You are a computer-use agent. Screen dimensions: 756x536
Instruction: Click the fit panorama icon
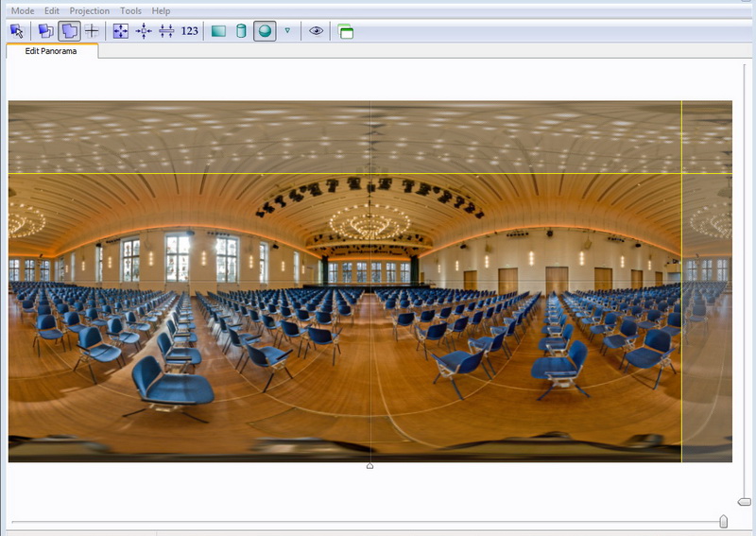point(121,31)
